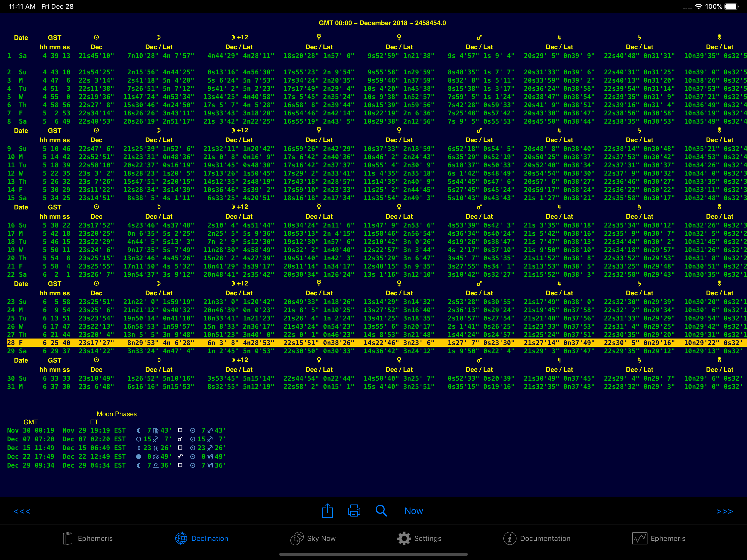Screen dimensions: 747x560
Task: Tap the top GST column header
Action: pos(55,38)
